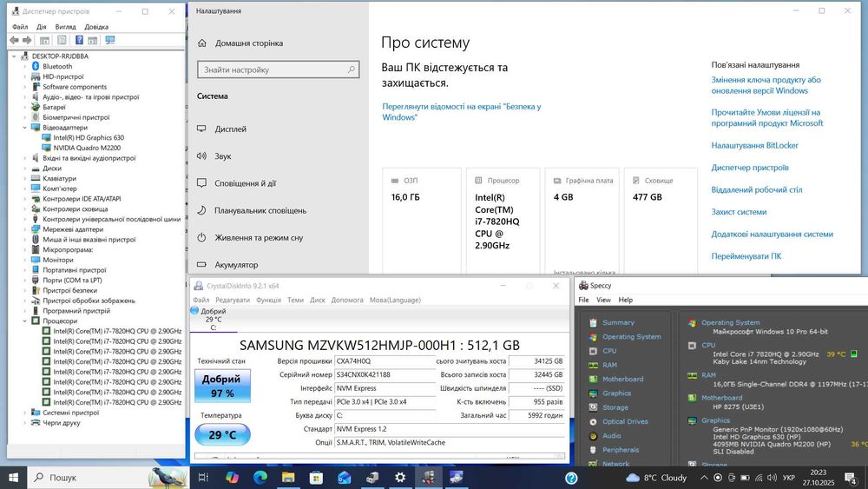Click the 29 °C temperature button
868x489 pixels.
(222, 435)
